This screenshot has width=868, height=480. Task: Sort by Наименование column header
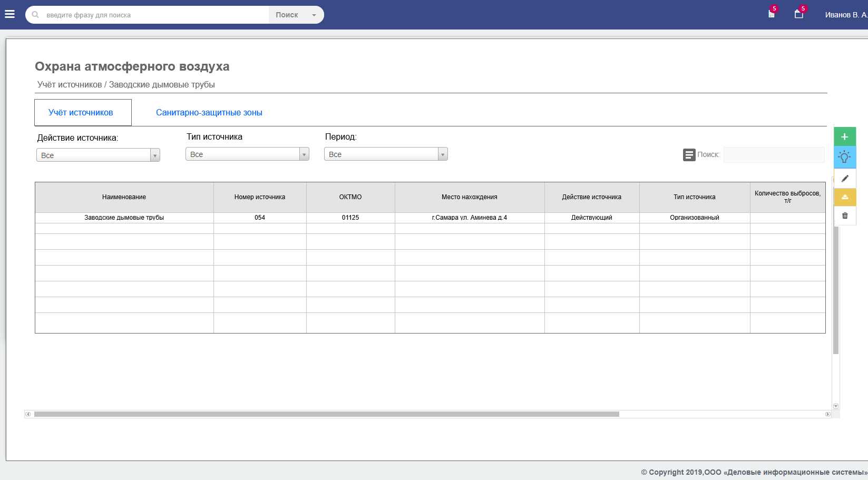[x=124, y=197]
